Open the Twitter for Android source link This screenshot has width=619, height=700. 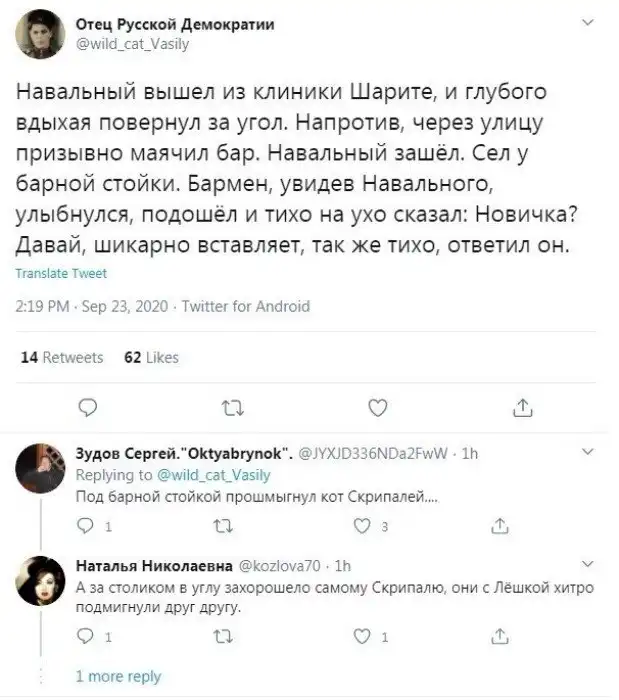pos(246,307)
